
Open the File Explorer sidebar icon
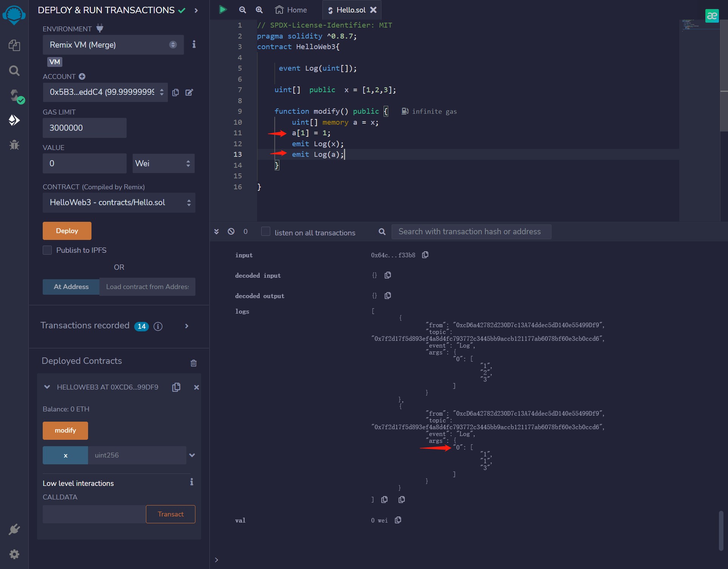point(14,46)
